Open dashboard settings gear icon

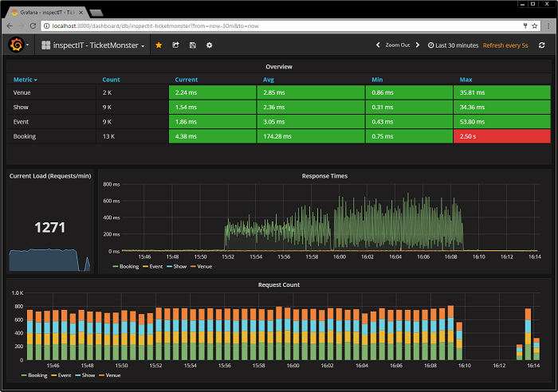tap(209, 45)
